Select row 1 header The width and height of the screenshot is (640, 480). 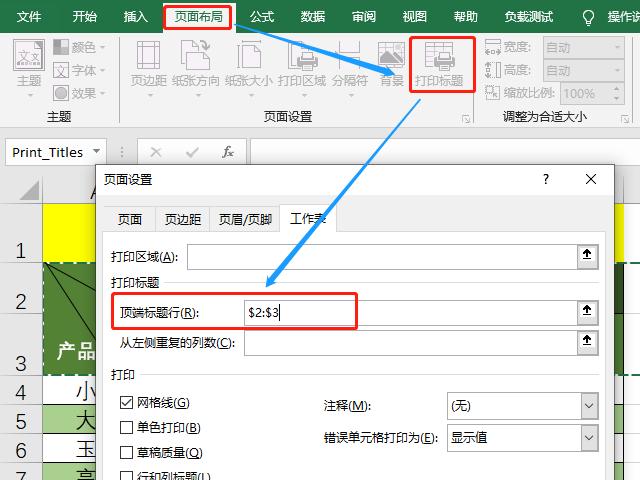point(21,233)
